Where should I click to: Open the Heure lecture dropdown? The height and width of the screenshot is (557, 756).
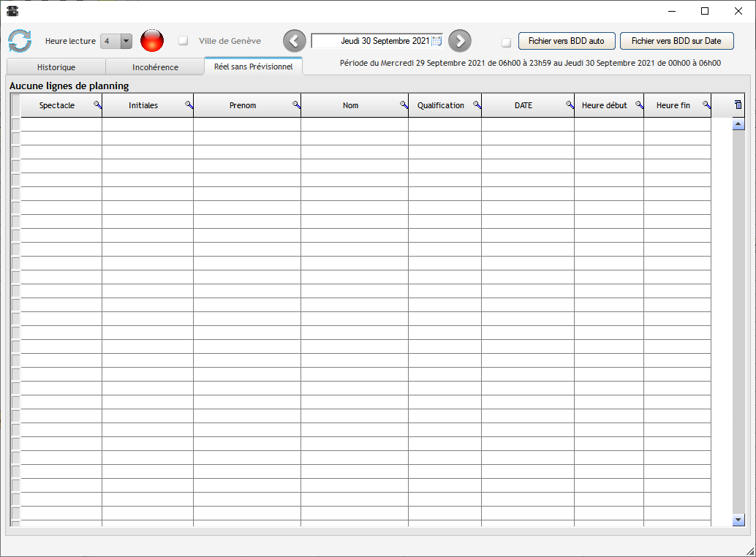[x=126, y=42]
